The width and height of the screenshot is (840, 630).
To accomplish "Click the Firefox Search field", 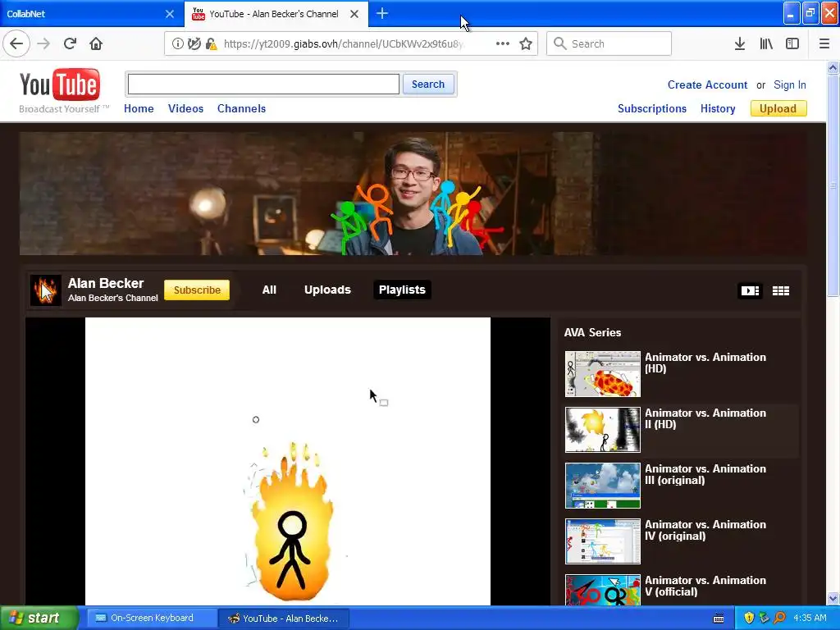I will (x=609, y=43).
